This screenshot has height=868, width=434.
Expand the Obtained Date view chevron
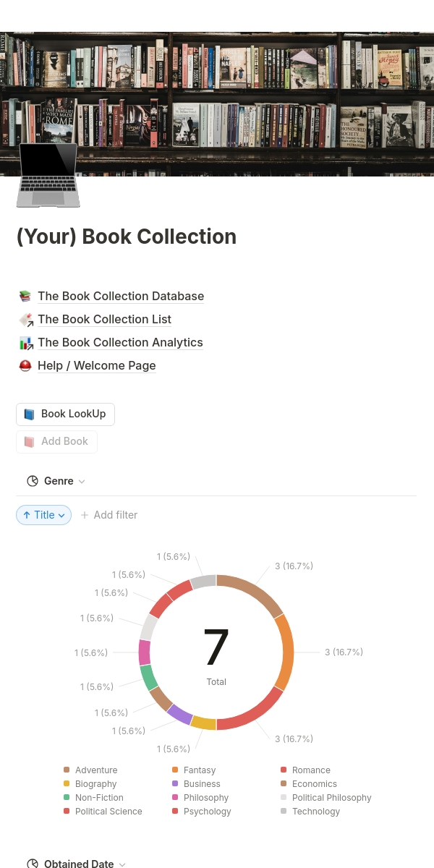[x=122, y=864]
